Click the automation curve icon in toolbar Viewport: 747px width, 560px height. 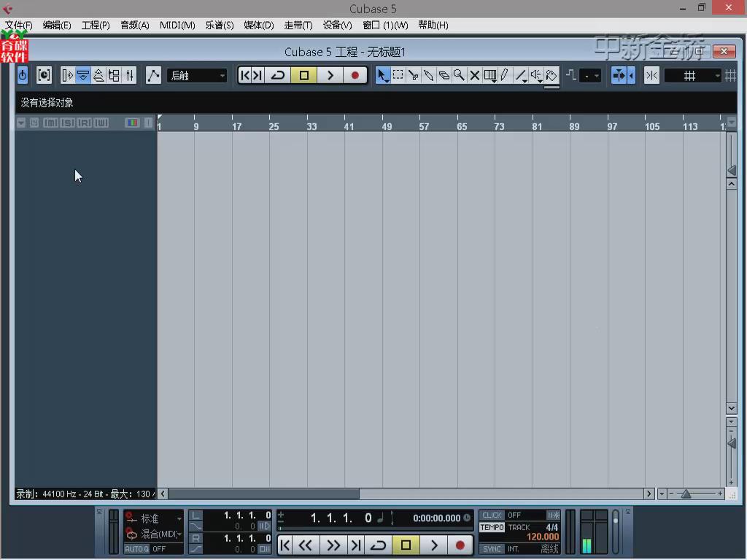[153, 75]
